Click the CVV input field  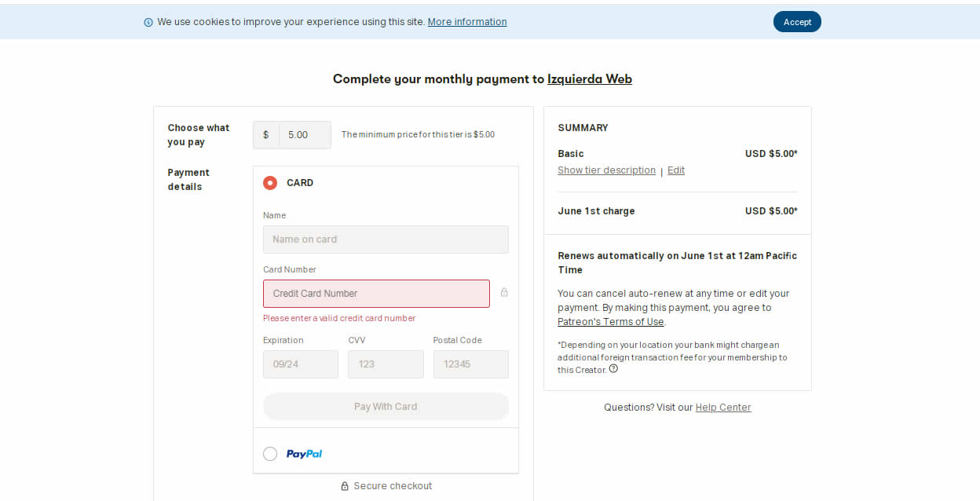[386, 364]
